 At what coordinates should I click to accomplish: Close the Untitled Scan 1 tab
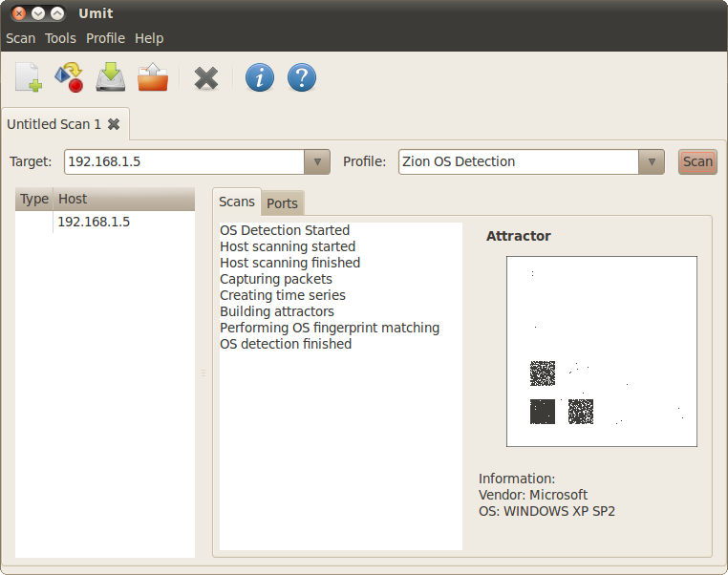[x=114, y=124]
